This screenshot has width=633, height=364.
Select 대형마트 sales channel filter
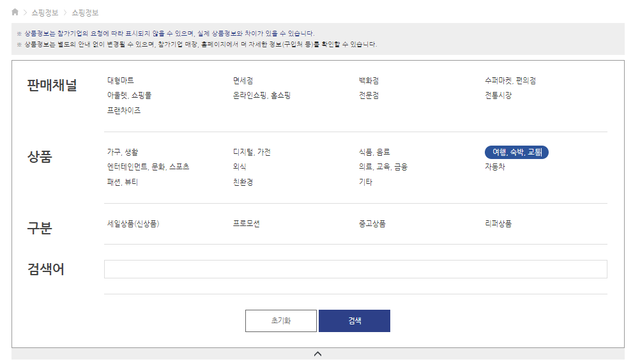[x=120, y=80]
